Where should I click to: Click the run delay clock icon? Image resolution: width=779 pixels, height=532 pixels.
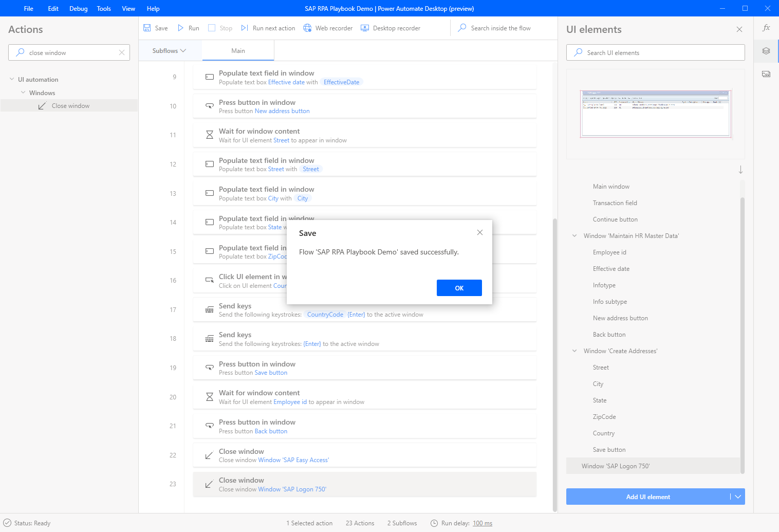(x=434, y=523)
